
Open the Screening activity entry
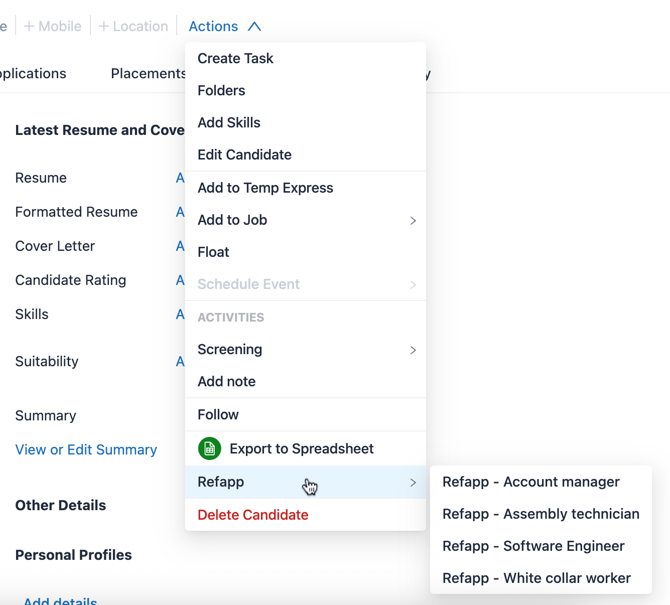point(306,349)
